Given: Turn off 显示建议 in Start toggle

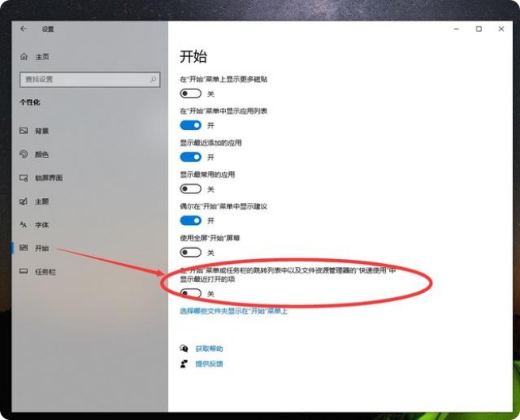Looking at the screenshot, I should (190, 220).
